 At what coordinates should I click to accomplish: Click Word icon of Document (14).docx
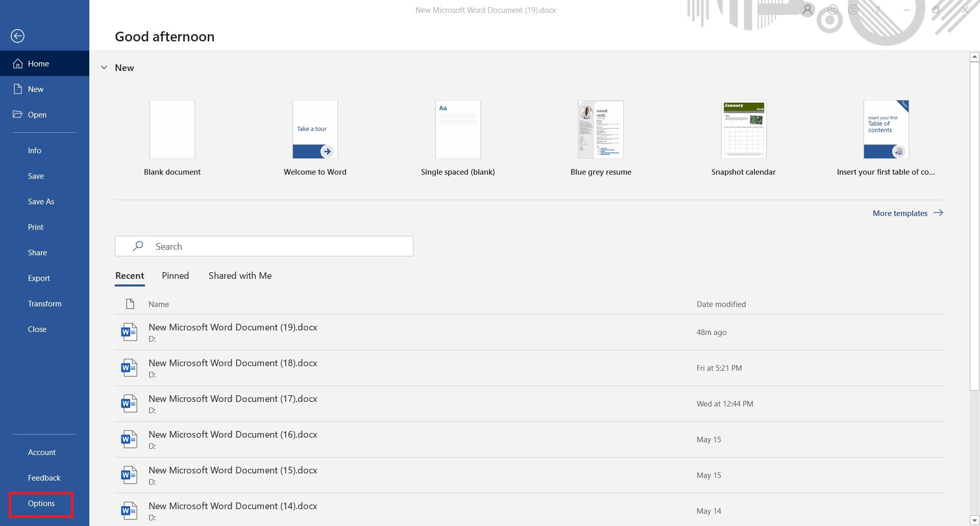(x=129, y=511)
